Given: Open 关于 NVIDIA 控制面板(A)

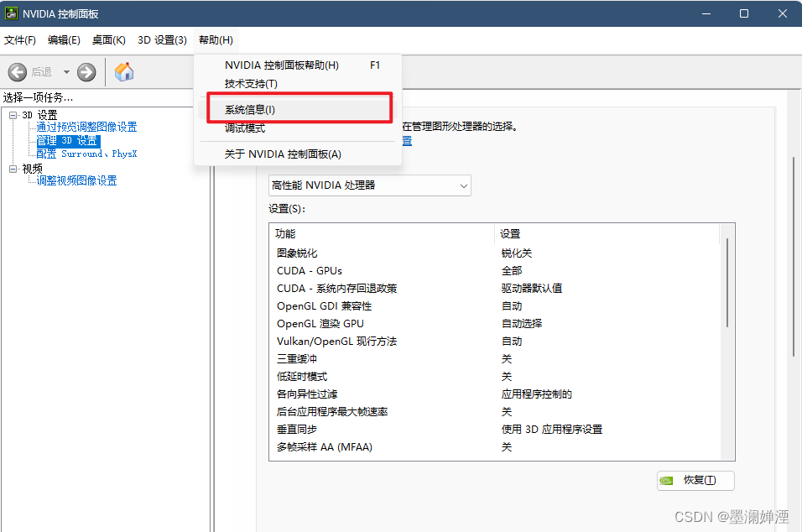Looking at the screenshot, I should pos(299,154).
